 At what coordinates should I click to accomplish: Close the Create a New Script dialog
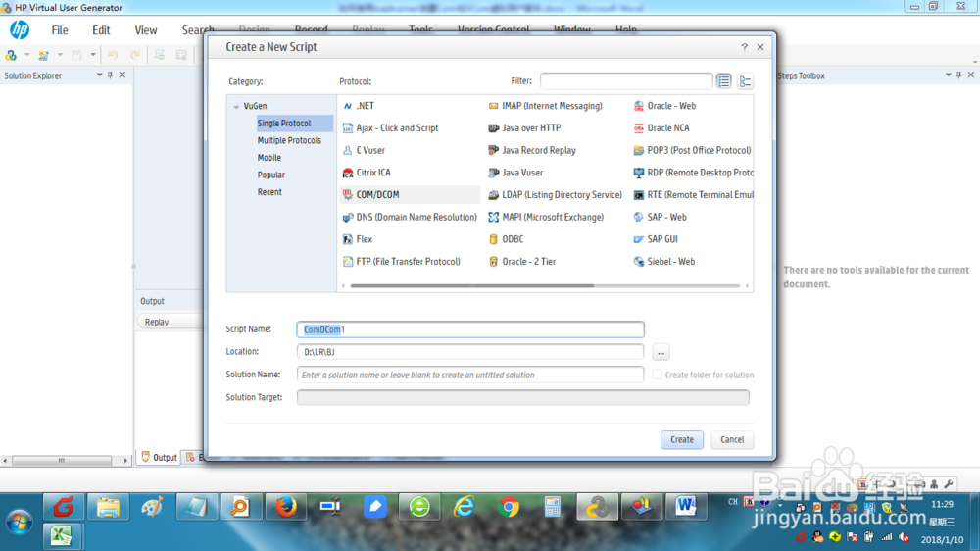coord(760,47)
